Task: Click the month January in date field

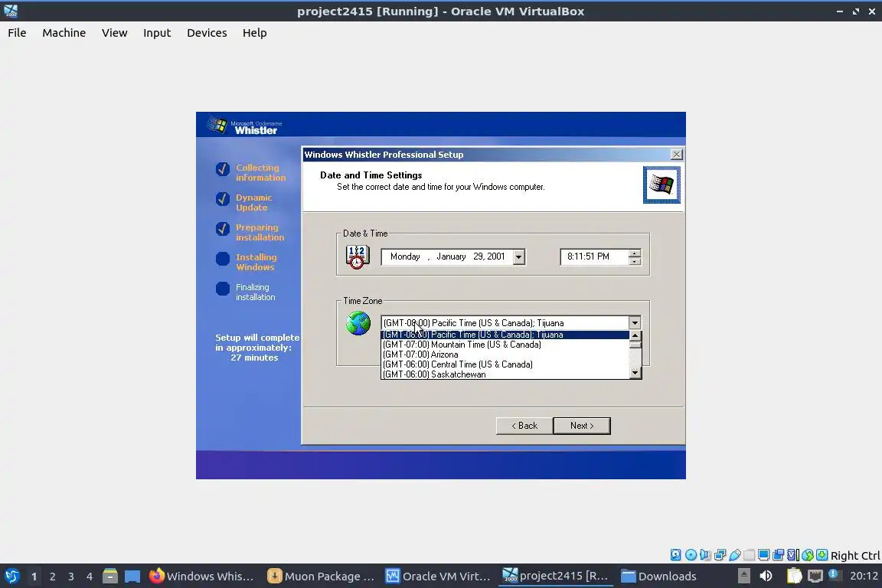Action: (x=451, y=256)
